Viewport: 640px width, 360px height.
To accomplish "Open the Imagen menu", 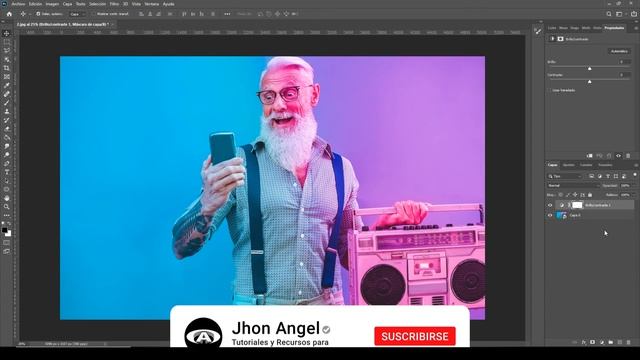I will click(x=52, y=4).
